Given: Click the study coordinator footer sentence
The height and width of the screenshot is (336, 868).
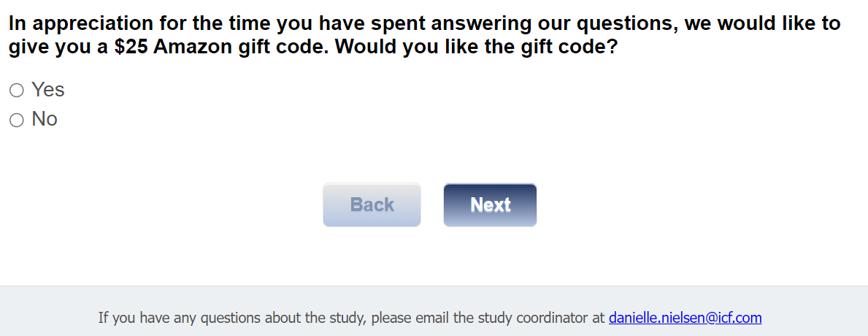Looking at the screenshot, I should 350,318.
